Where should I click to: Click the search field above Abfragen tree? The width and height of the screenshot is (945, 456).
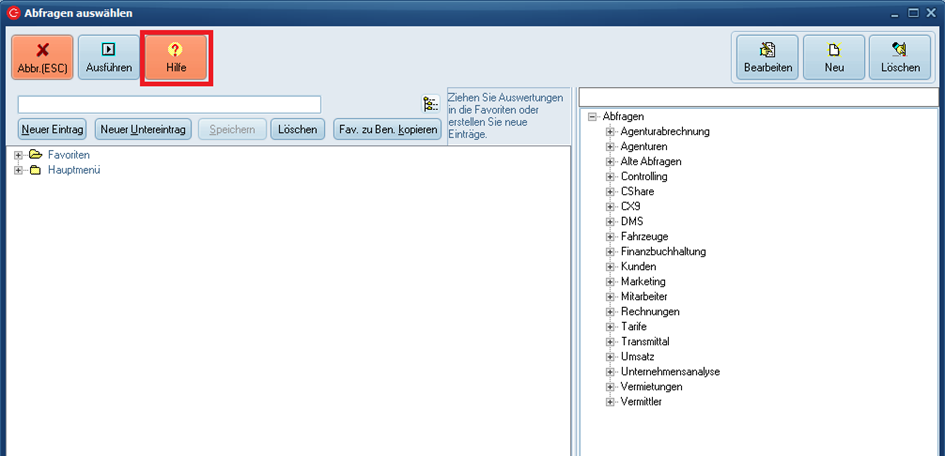760,97
